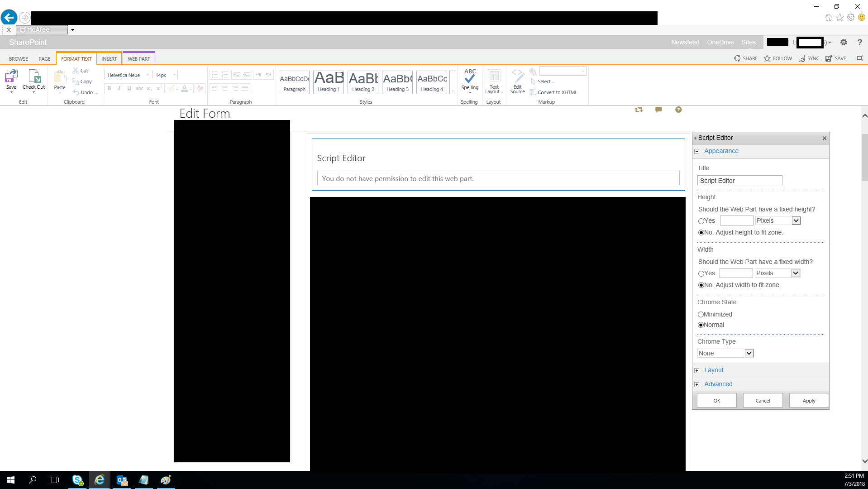Collapse the Appearance section
868x489 pixels.
click(697, 151)
